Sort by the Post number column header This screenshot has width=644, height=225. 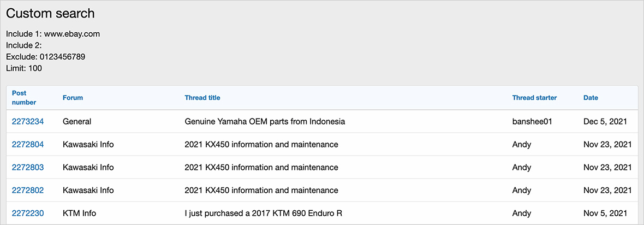pyautogui.click(x=24, y=98)
